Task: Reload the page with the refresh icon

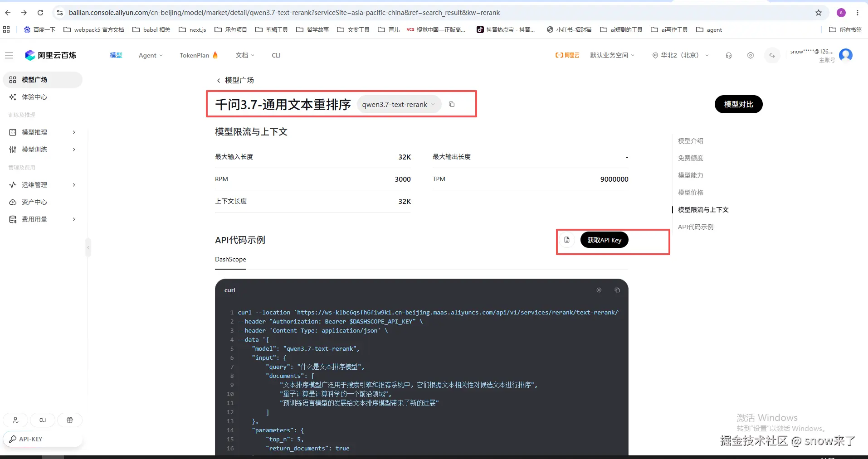Action: 40,13
